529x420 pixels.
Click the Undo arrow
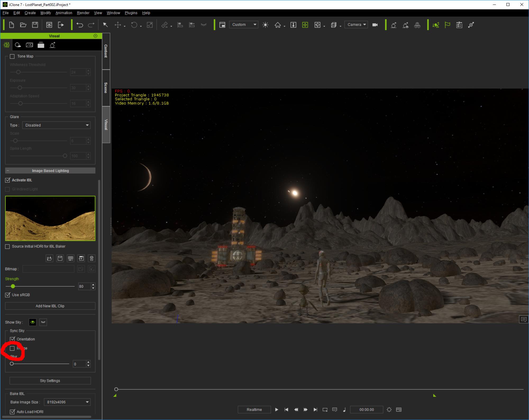(x=80, y=25)
